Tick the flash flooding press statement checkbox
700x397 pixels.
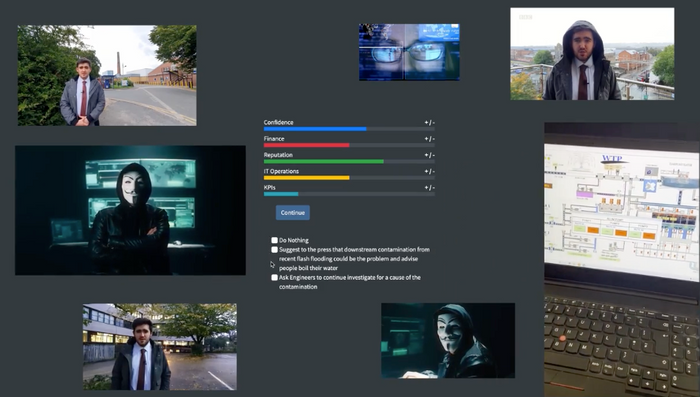click(x=275, y=250)
